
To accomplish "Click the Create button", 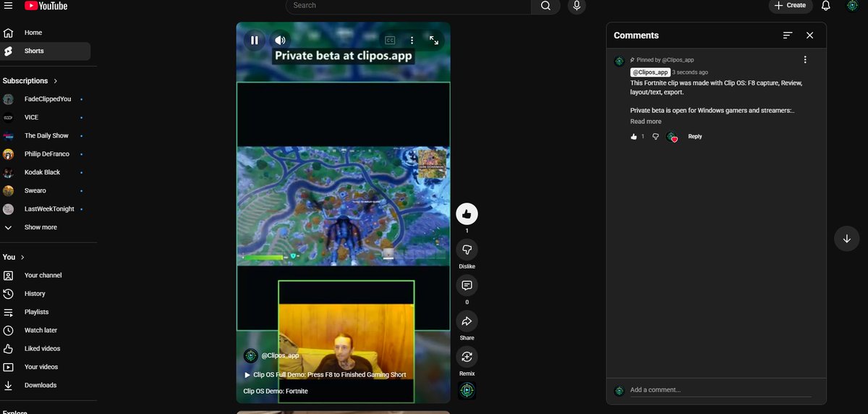I will [791, 5].
